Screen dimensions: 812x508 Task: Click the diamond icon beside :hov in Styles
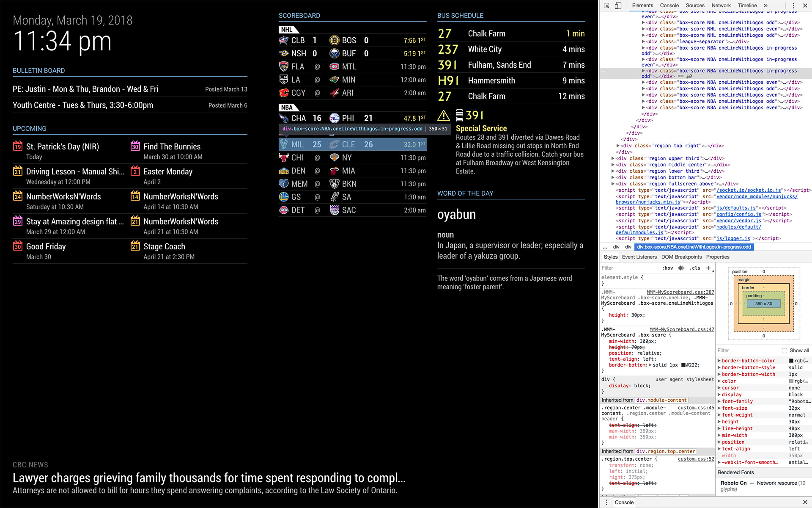(681, 268)
